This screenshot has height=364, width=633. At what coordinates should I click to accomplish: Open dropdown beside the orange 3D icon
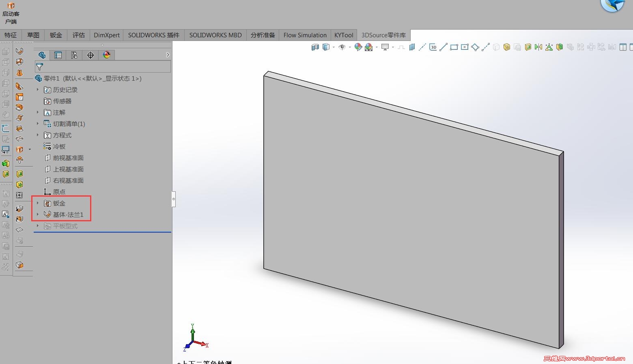point(30,150)
